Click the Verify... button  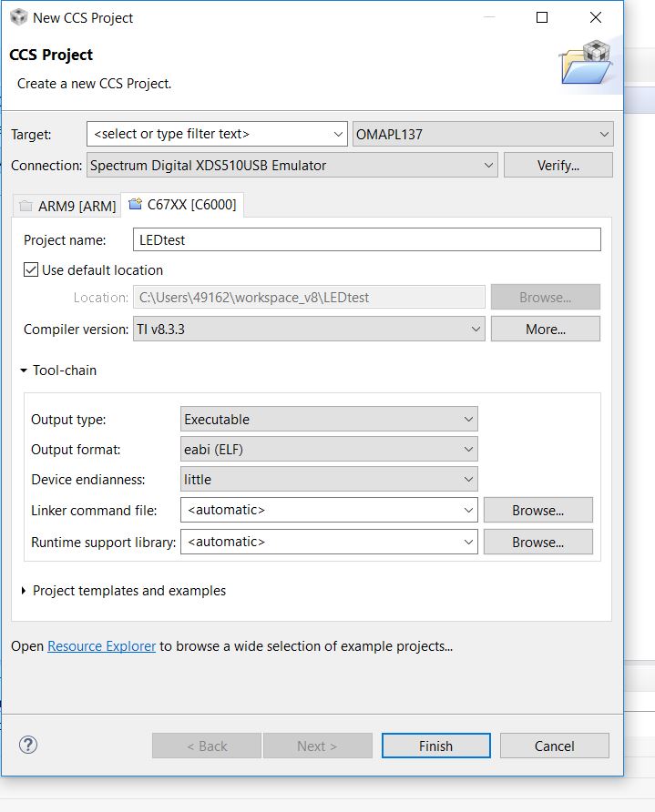pyautogui.click(x=558, y=165)
